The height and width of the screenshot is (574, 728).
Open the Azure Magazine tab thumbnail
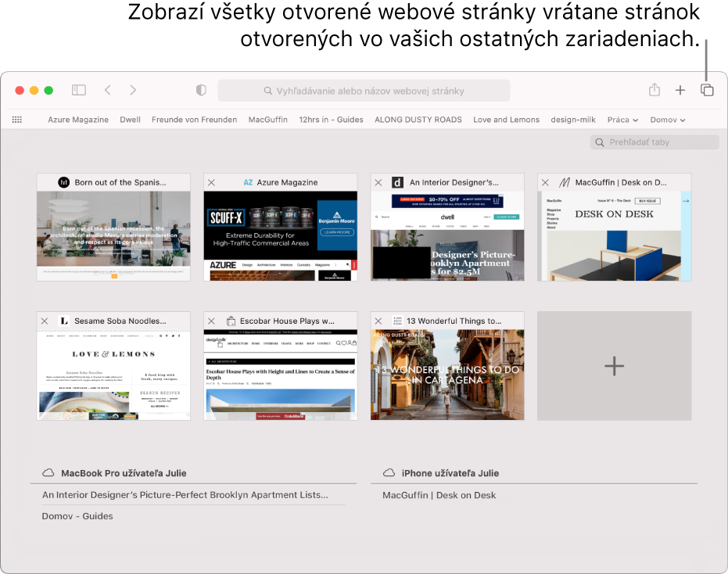281,236
